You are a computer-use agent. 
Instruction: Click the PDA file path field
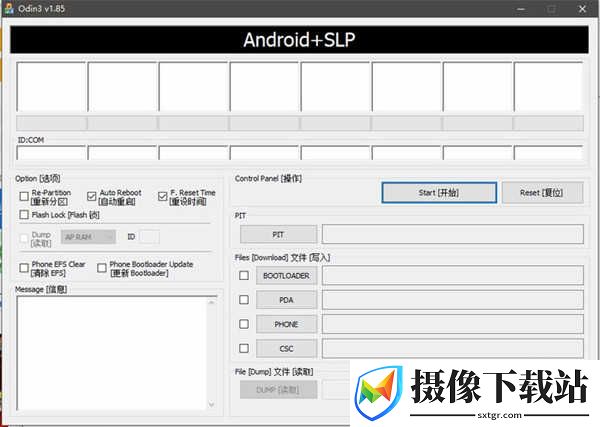453,300
